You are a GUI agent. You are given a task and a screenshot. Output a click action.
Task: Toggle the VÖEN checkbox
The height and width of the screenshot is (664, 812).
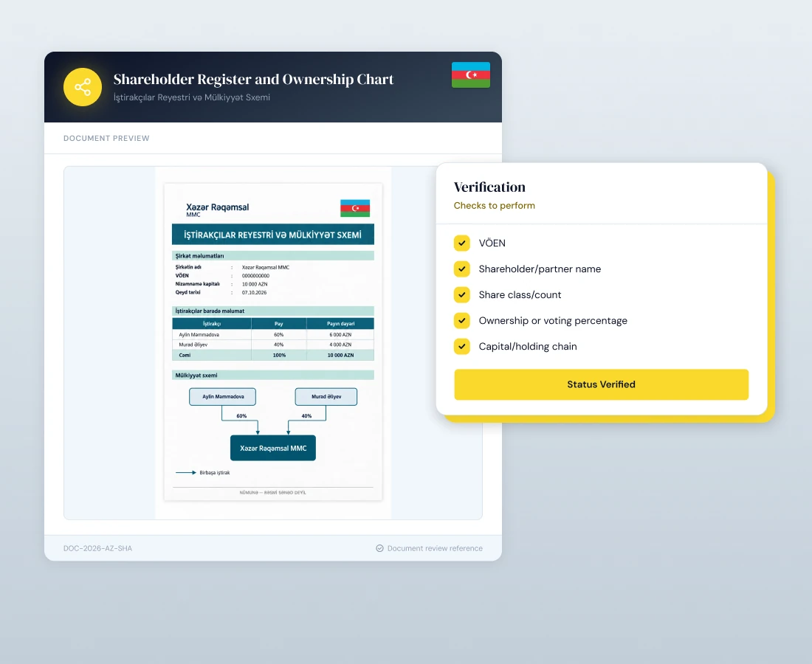pos(462,243)
